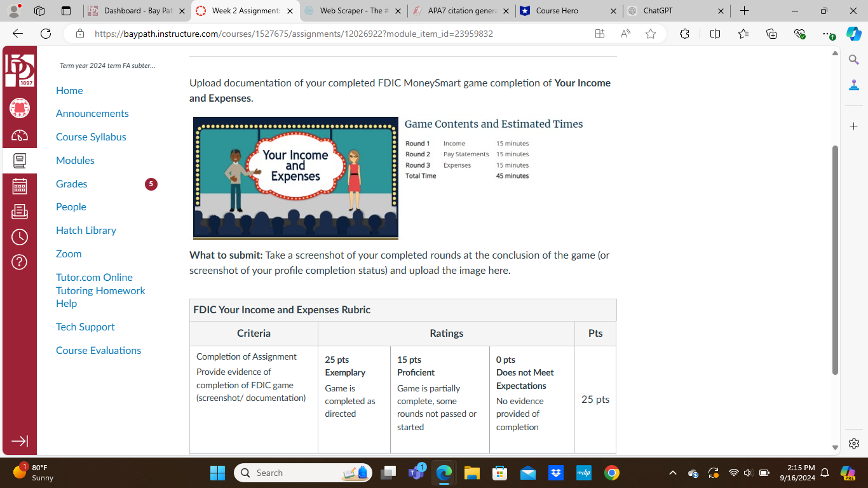The height and width of the screenshot is (488, 868).
Task: Open the Edge sidebar search icon
Action: [x=853, y=60]
